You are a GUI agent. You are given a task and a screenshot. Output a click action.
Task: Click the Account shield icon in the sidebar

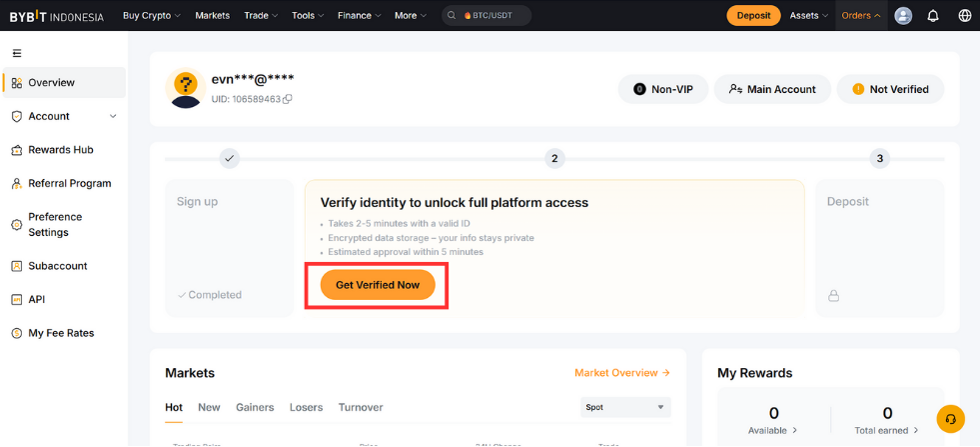pyautogui.click(x=17, y=116)
